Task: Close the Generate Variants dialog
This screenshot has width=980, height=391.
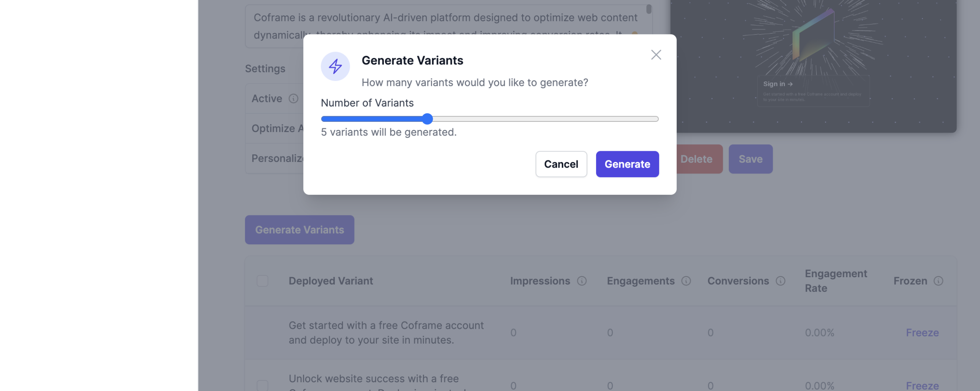Action: pyautogui.click(x=656, y=55)
